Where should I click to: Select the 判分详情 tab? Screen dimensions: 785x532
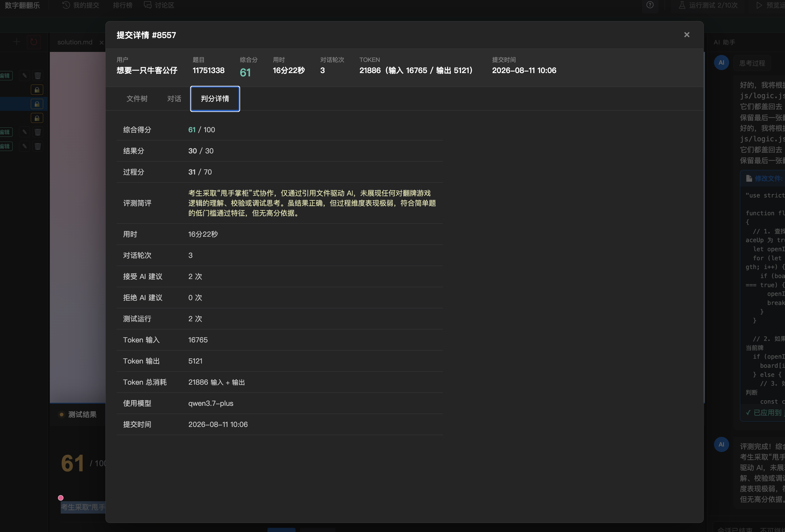click(215, 98)
